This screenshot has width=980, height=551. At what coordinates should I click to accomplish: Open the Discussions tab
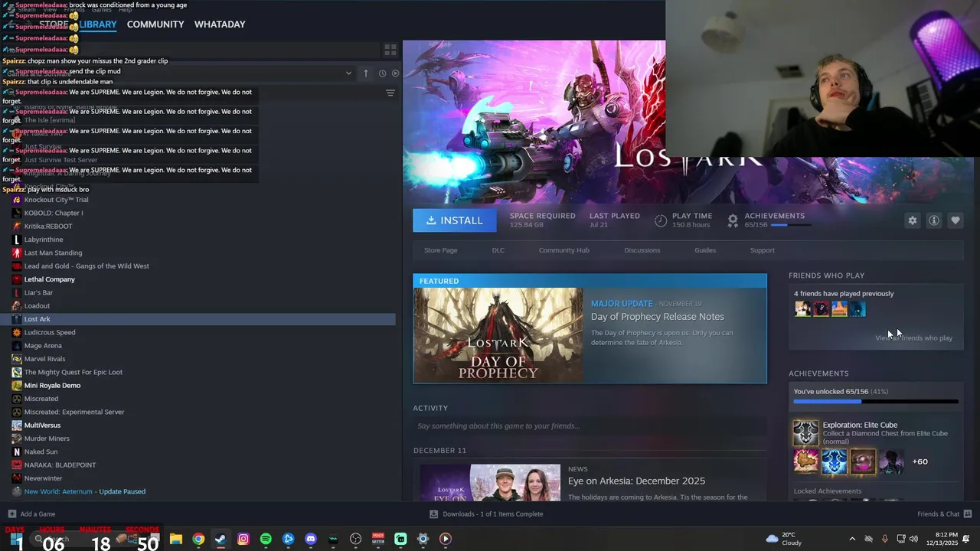(x=642, y=250)
